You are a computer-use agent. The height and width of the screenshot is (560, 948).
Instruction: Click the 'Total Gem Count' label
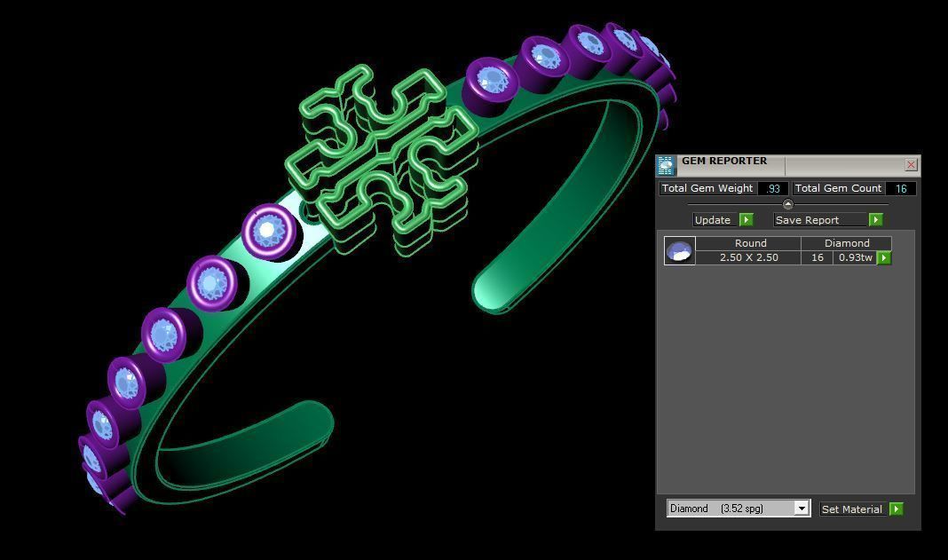[x=839, y=188]
